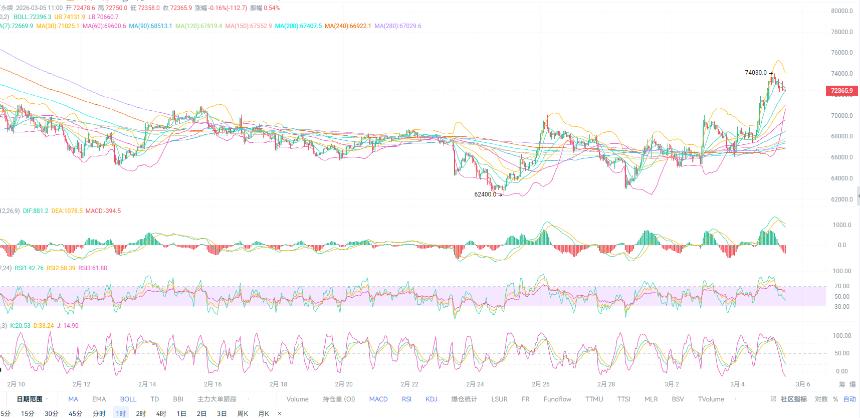Image resolution: width=860 pixels, height=418 pixels.
Task: Enable the KDJ sub-indicator button
Action: [x=432, y=399]
